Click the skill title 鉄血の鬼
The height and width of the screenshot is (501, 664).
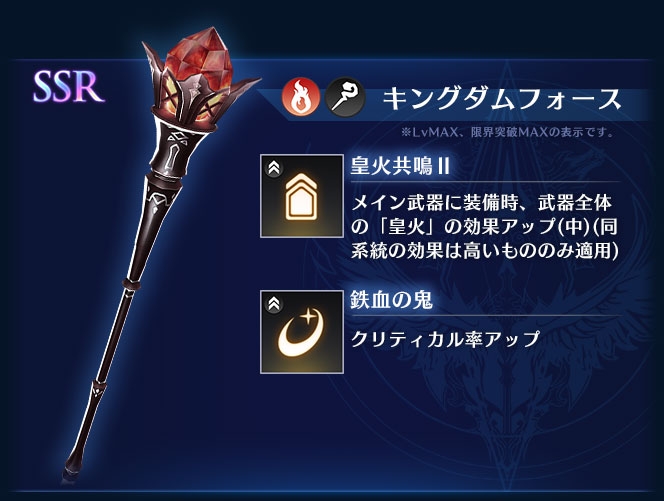(x=391, y=300)
